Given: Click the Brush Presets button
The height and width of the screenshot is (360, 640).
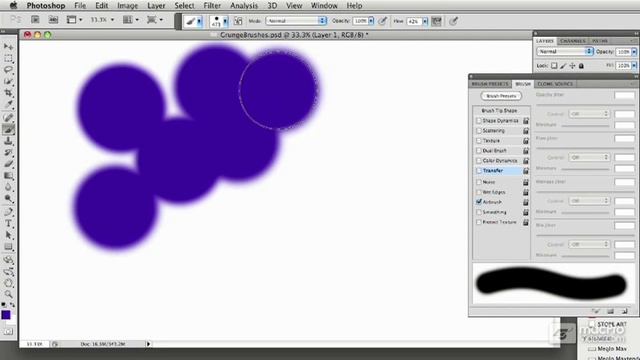Looking at the screenshot, I should 501,96.
